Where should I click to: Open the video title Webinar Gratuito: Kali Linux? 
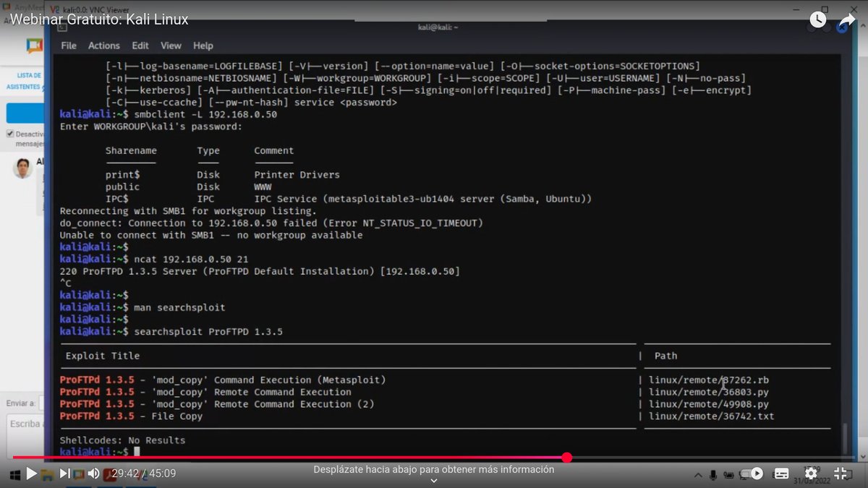click(99, 20)
